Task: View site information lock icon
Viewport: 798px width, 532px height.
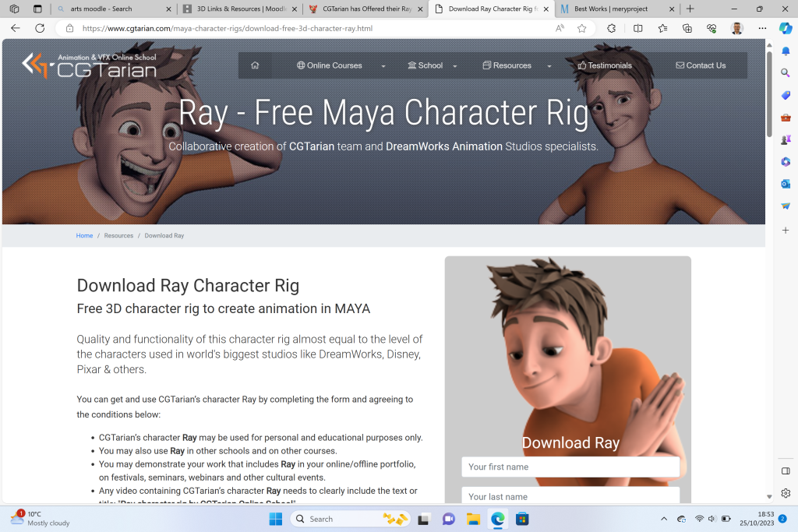Action: (69, 29)
